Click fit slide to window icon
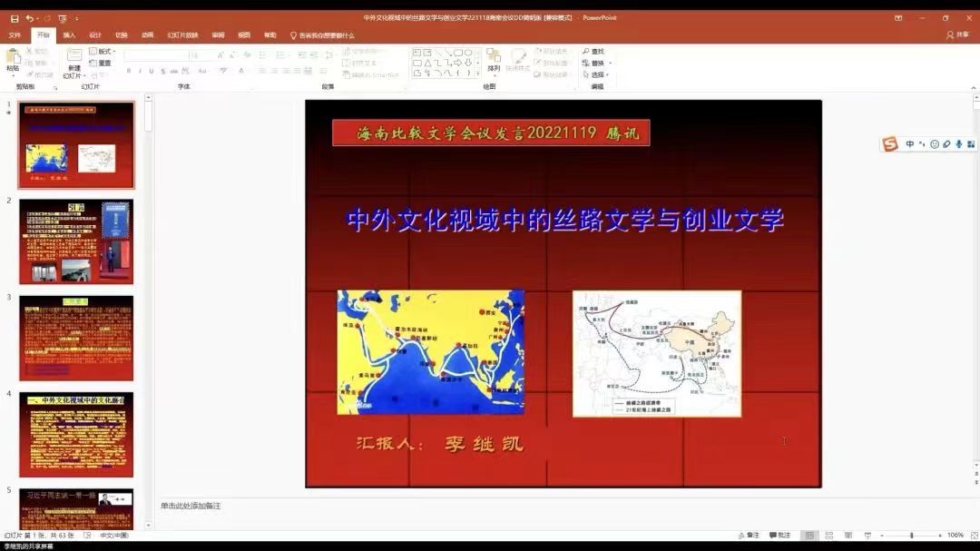980x551 pixels. click(x=972, y=536)
